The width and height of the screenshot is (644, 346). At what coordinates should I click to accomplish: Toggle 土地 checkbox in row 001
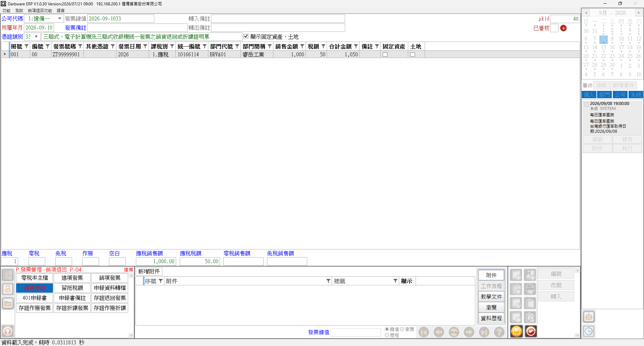point(413,54)
